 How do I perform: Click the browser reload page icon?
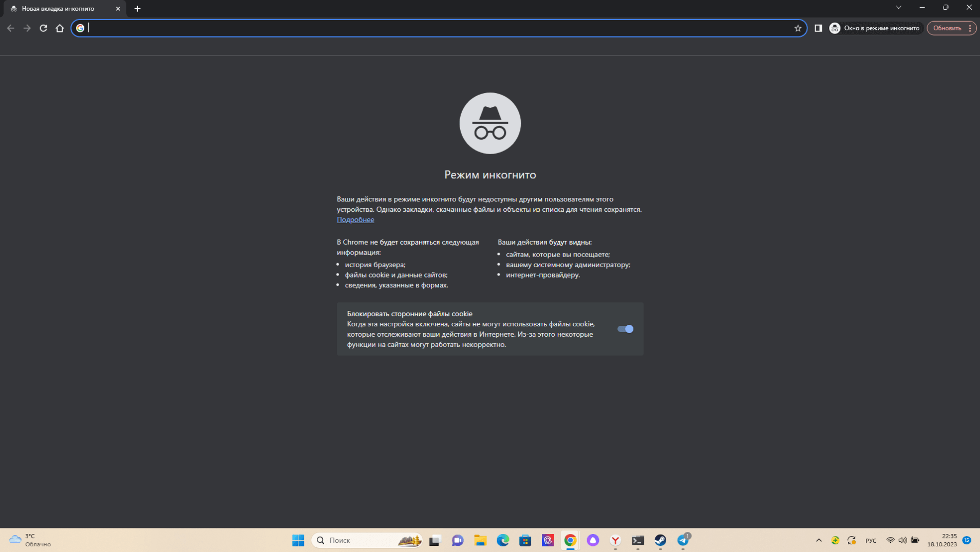coord(44,28)
